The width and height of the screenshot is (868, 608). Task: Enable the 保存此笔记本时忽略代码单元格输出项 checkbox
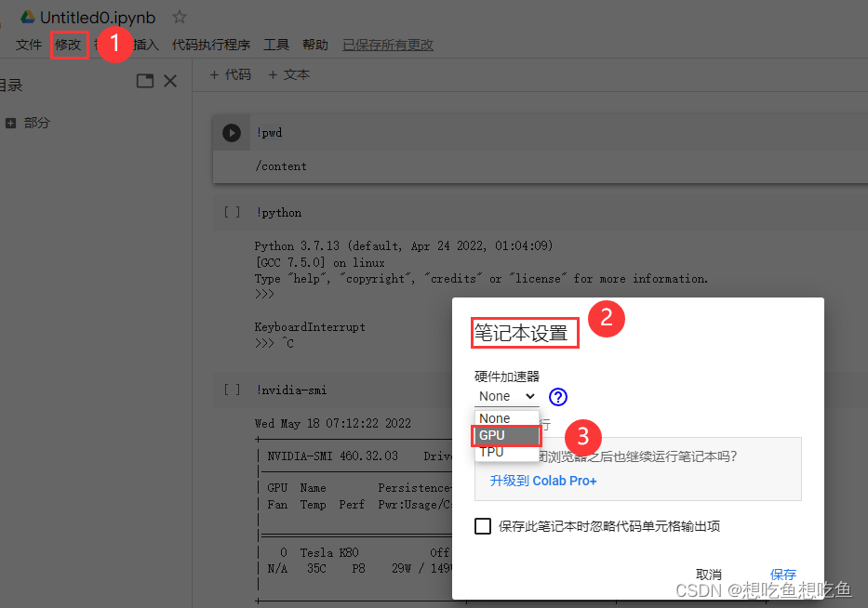pos(483,526)
